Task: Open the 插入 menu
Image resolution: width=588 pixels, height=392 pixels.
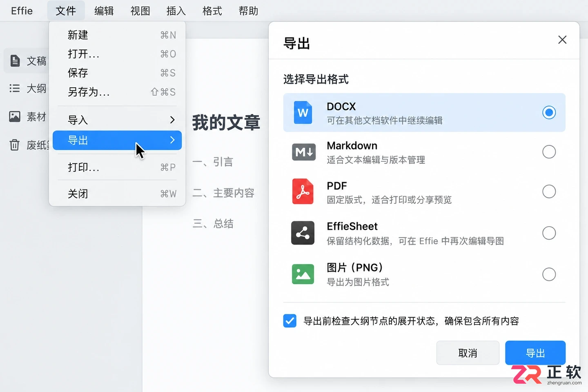Action: [x=176, y=11]
